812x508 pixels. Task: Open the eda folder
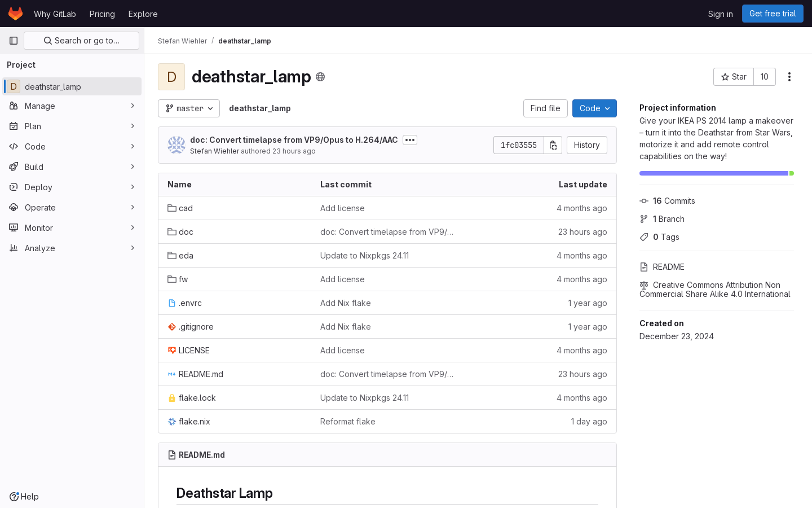pyautogui.click(x=186, y=256)
